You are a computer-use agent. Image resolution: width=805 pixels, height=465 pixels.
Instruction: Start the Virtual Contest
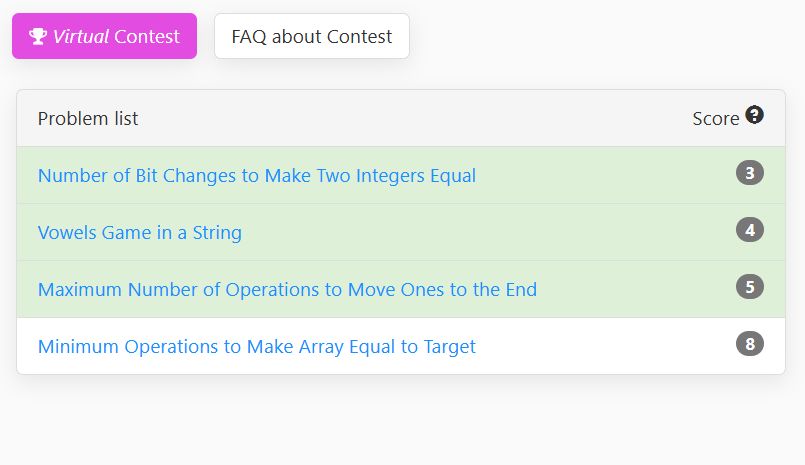[105, 36]
